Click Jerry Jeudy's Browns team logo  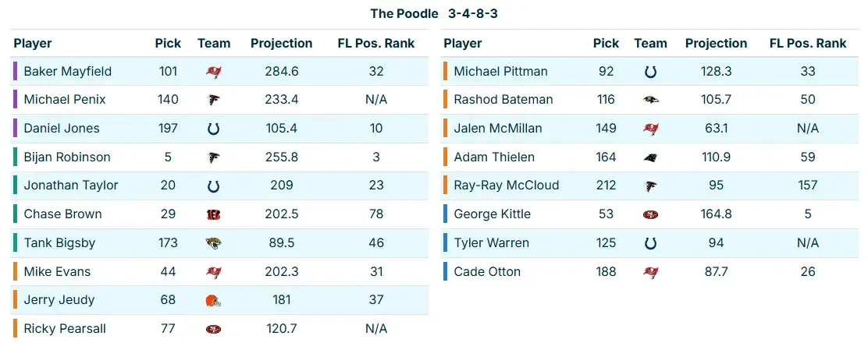click(213, 300)
